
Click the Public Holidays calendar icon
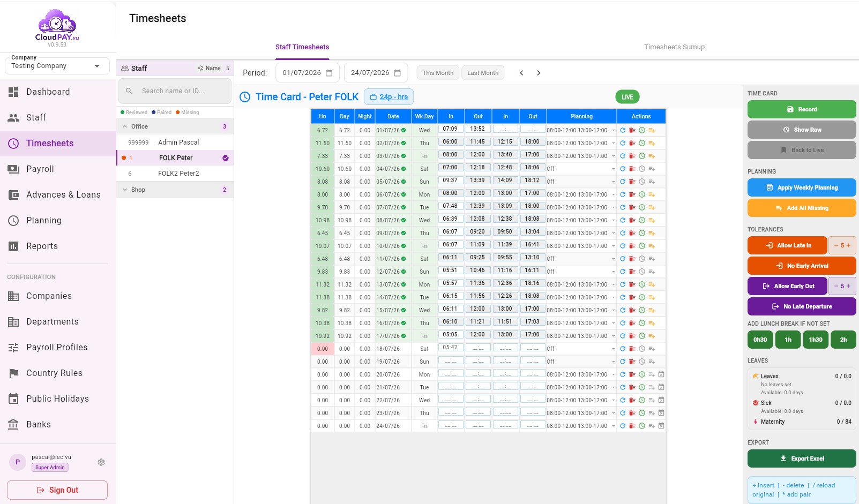click(x=13, y=399)
